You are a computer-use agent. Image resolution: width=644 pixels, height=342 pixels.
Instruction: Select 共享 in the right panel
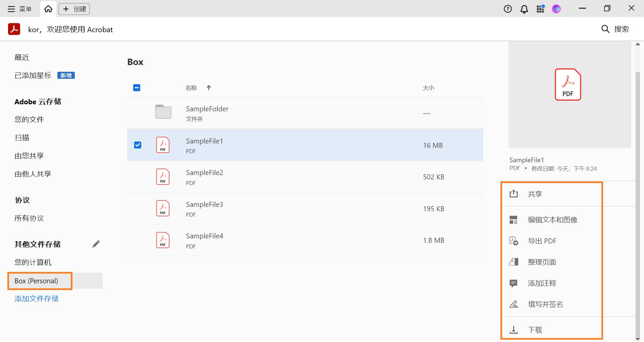click(x=535, y=194)
